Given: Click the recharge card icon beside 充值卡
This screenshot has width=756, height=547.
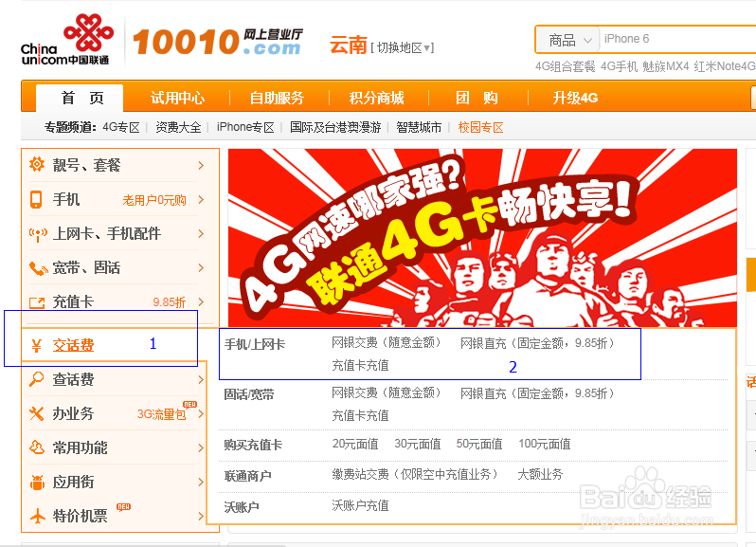Looking at the screenshot, I should click(x=37, y=303).
